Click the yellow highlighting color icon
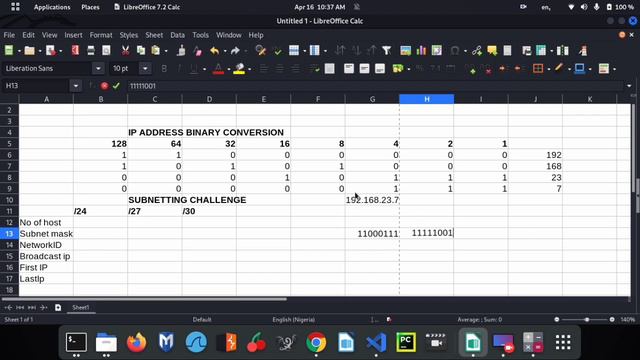This screenshot has height=360, width=640. pyautogui.click(x=239, y=69)
